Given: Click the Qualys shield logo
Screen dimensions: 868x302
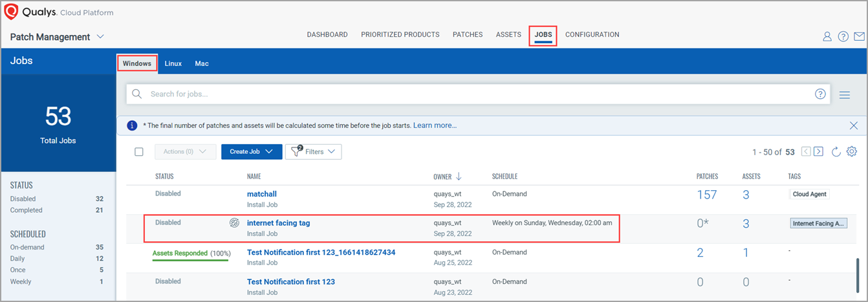Looking at the screenshot, I should pos(11,11).
